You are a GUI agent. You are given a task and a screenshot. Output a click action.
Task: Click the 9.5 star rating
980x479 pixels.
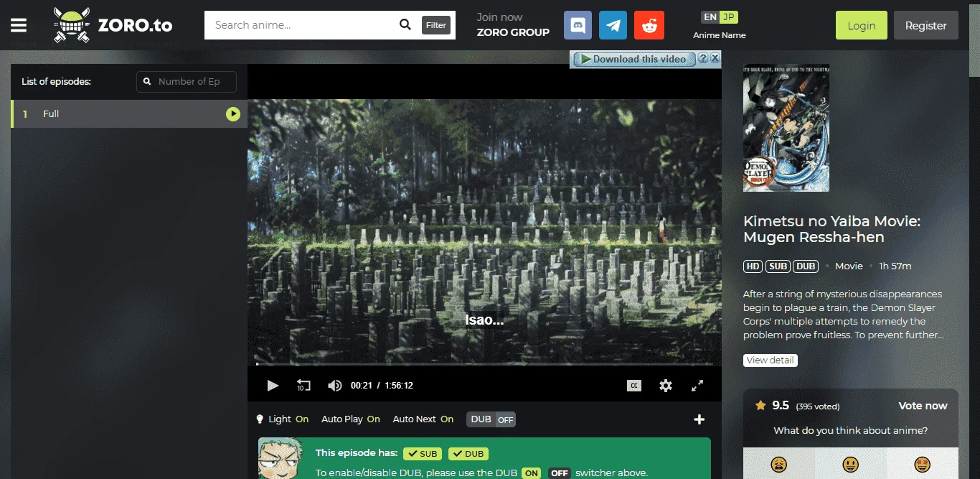772,406
